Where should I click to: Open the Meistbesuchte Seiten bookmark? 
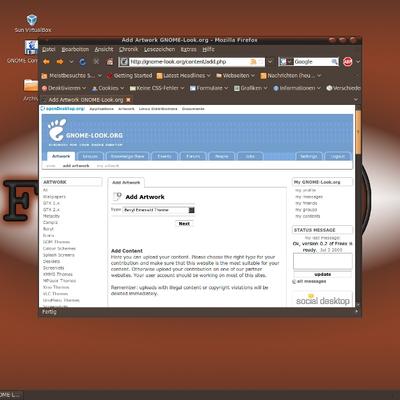(71, 76)
